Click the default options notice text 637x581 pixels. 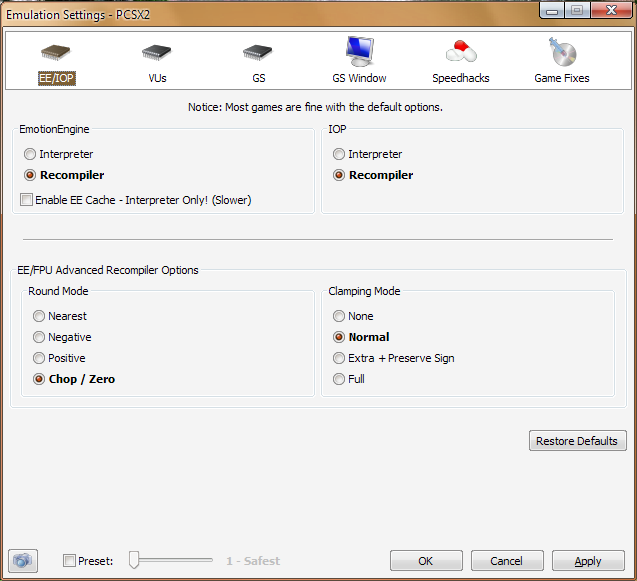coord(315,107)
